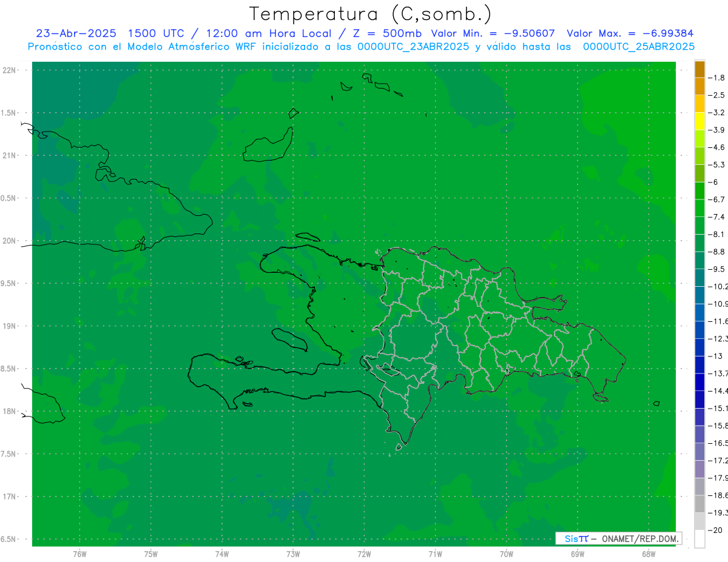728x562 pixels.
Task: Select the '19N' latitude label
Action: tap(9, 326)
